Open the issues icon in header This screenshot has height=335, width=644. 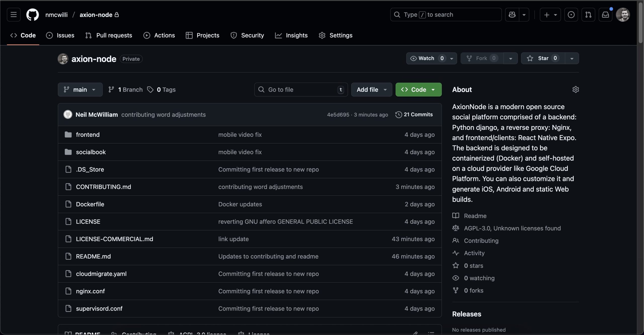point(571,15)
